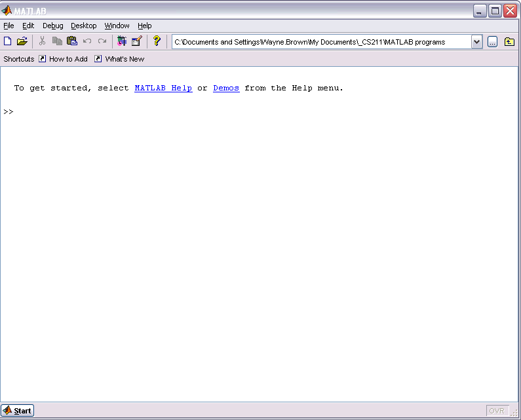Browse for folder with the ellipsis button
The width and height of the screenshot is (521, 420).
pos(492,42)
